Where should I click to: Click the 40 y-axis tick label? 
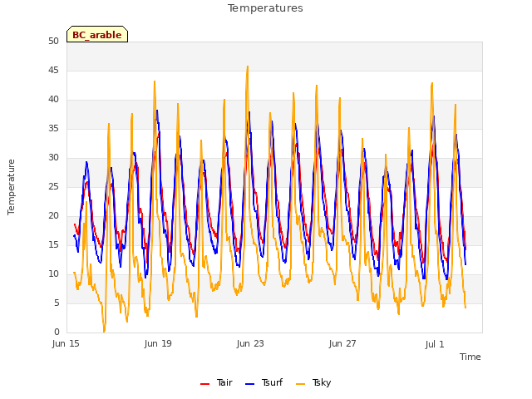pyautogui.click(x=53, y=100)
